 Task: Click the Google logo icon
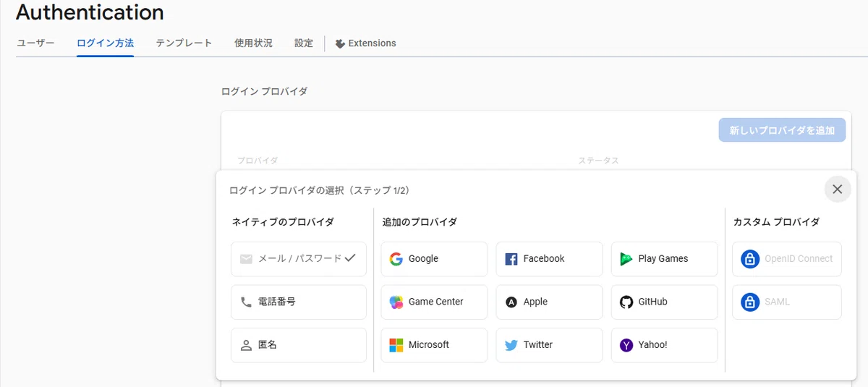click(396, 259)
